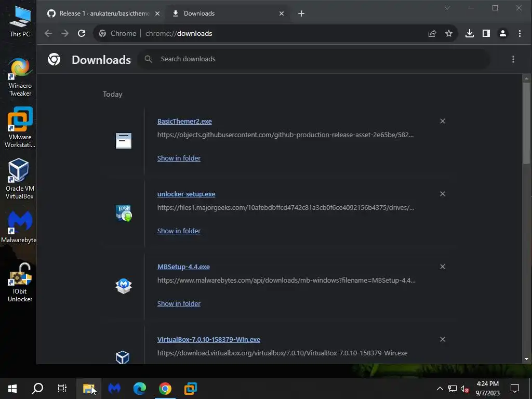Click the malwarebytes.com source URL text

(x=286, y=281)
